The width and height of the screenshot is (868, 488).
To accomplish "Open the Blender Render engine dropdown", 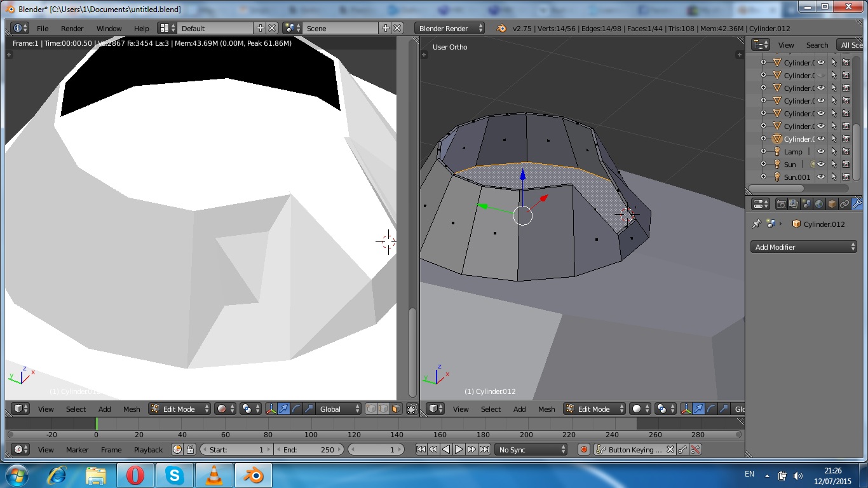I will pyautogui.click(x=450, y=28).
